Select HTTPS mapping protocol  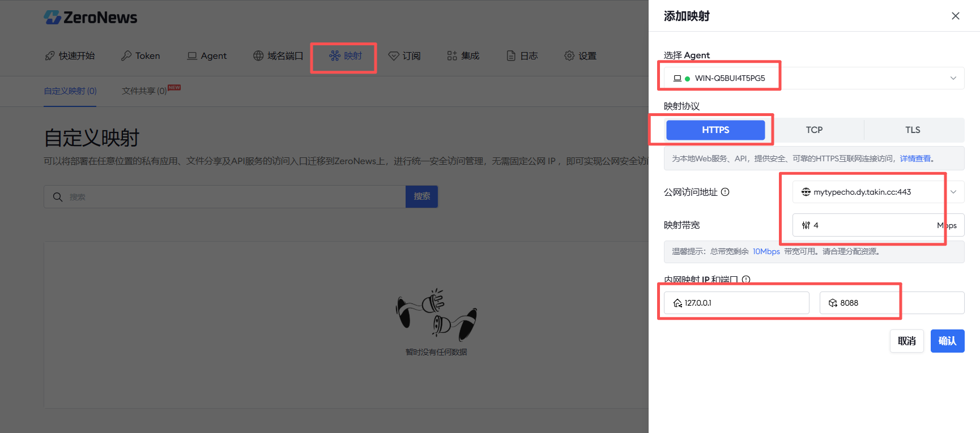715,130
